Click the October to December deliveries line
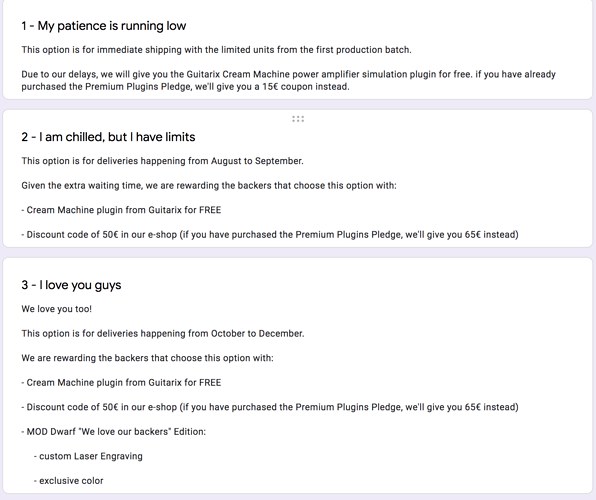Image resolution: width=596 pixels, height=500 pixels. click(163, 333)
